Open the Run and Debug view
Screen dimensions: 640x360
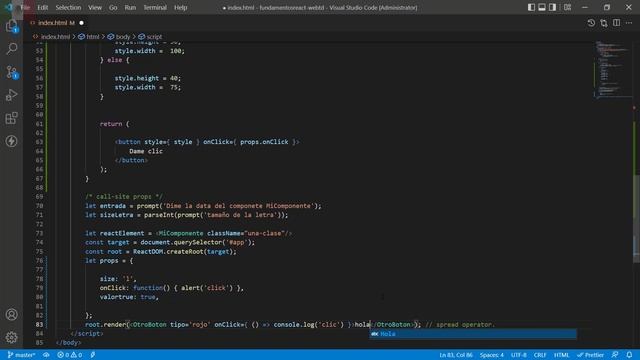tap(11, 95)
